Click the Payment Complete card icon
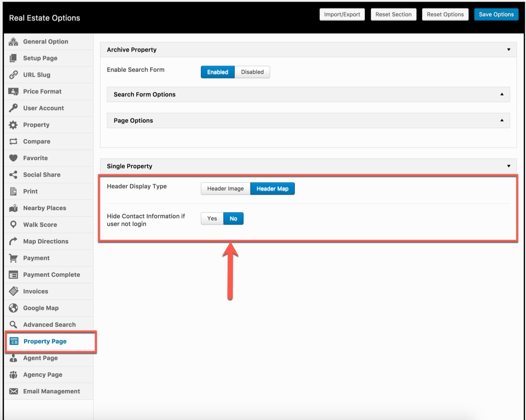Image resolution: width=526 pixels, height=420 pixels. [13, 275]
